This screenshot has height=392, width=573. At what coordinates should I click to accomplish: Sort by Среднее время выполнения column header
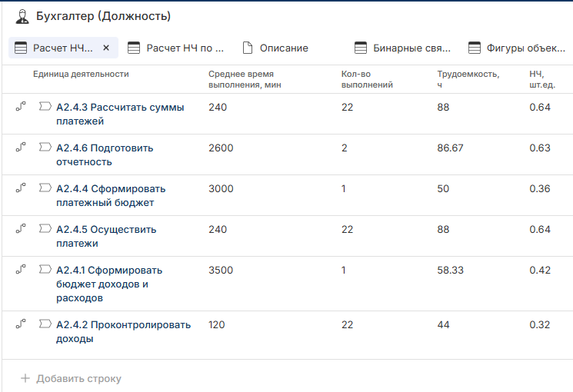(x=242, y=79)
